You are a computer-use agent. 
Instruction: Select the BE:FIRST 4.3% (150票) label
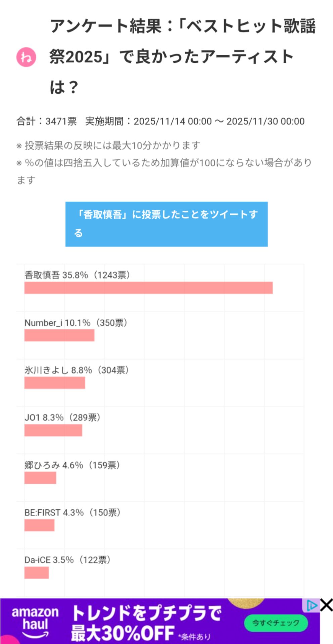73,513
